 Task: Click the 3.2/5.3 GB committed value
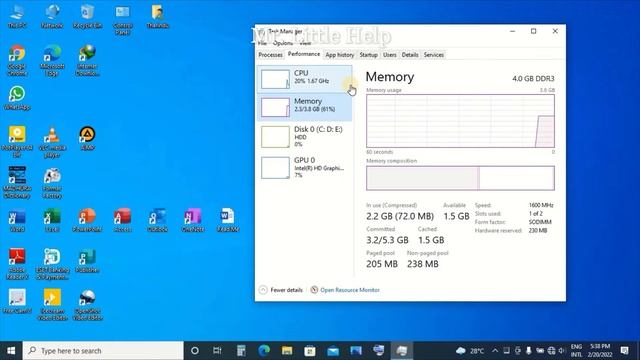click(x=387, y=240)
